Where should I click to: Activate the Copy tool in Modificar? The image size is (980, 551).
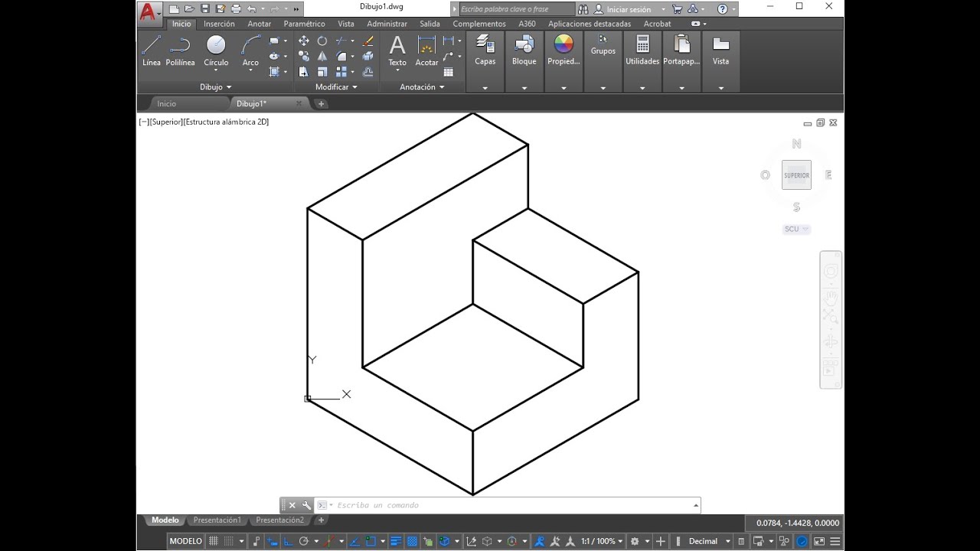coord(304,56)
